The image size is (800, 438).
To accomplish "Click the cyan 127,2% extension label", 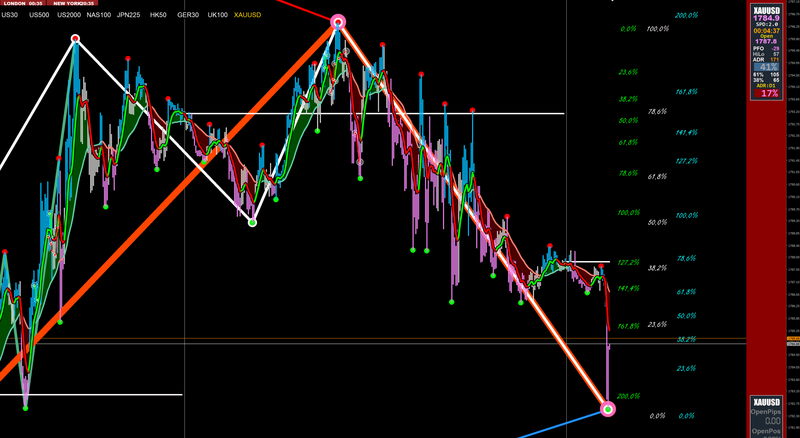I will click(x=686, y=161).
